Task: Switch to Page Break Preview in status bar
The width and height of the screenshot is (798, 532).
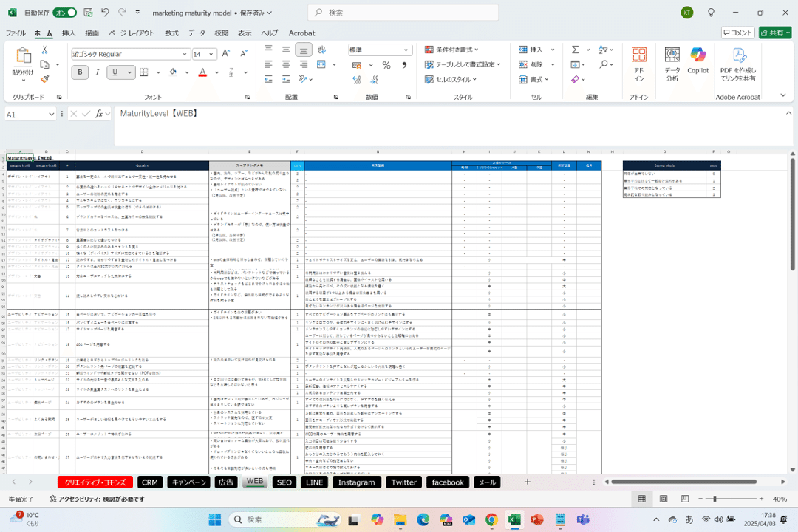Action: pyautogui.click(x=684, y=499)
